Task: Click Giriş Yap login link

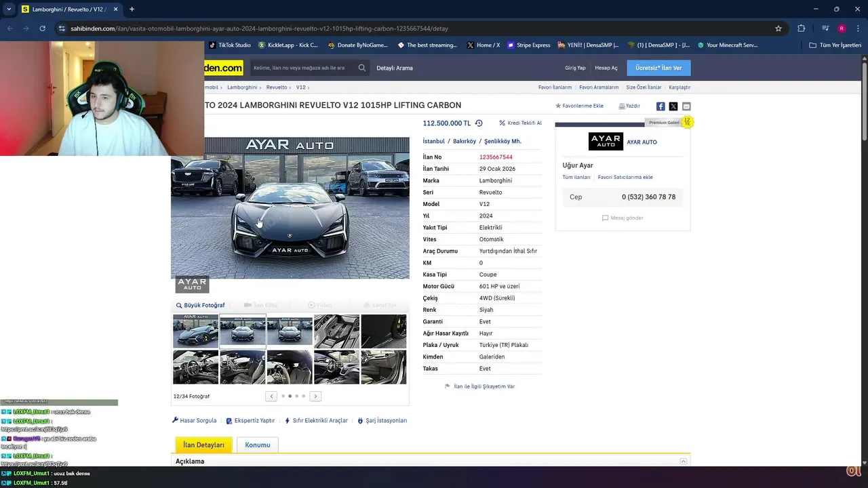Action: tap(575, 68)
